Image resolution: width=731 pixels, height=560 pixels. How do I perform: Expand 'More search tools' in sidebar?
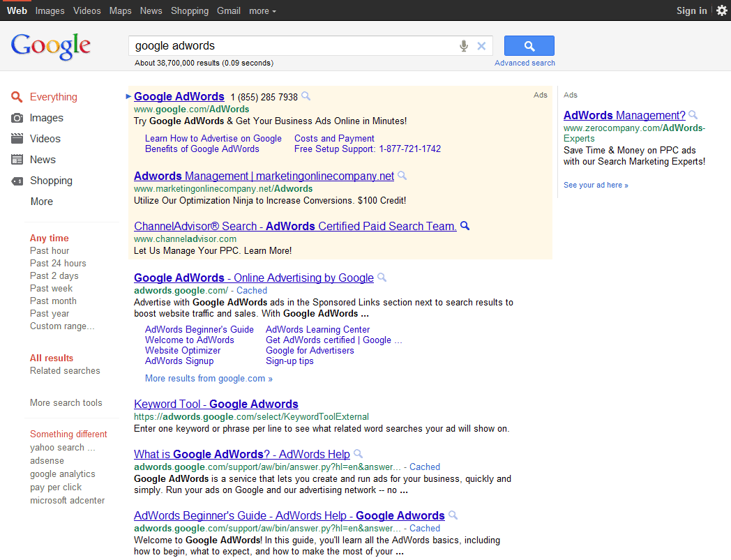tap(66, 403)
